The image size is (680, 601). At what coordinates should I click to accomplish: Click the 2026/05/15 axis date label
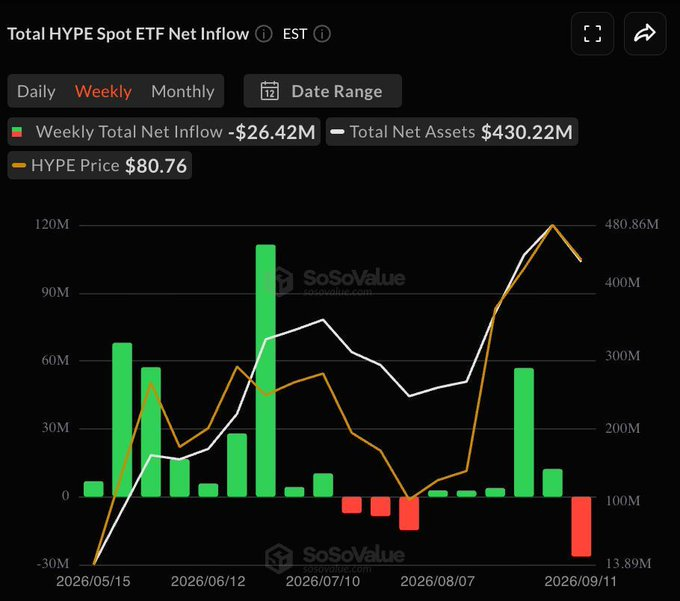point(93,581)
